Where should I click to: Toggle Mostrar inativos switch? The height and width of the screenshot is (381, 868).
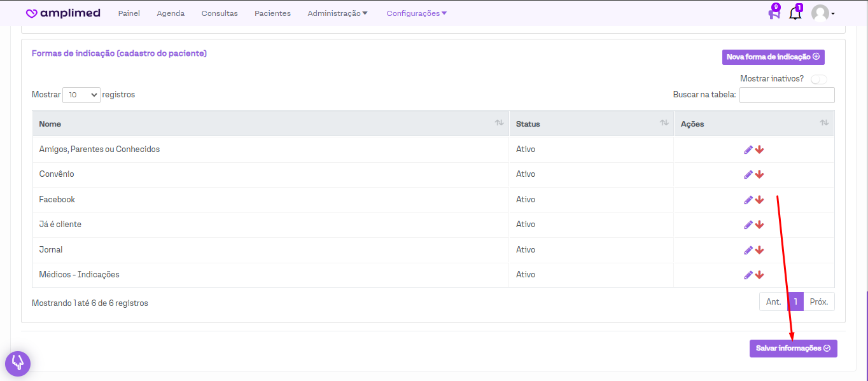(818, 80)
